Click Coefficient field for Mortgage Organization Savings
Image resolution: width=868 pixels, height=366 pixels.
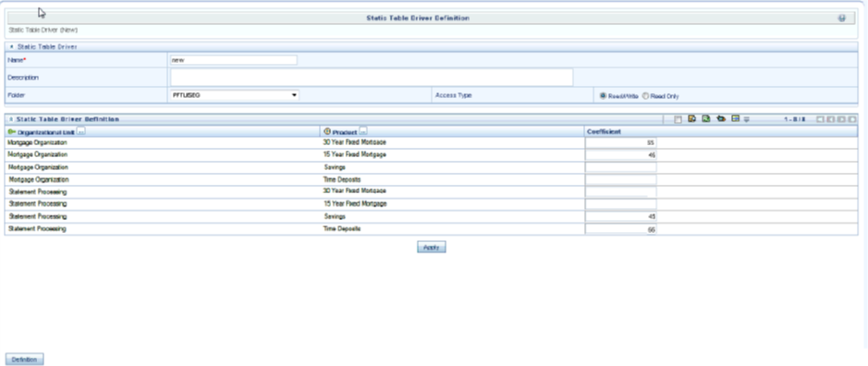pyautogui.click(x=620, y=167)
